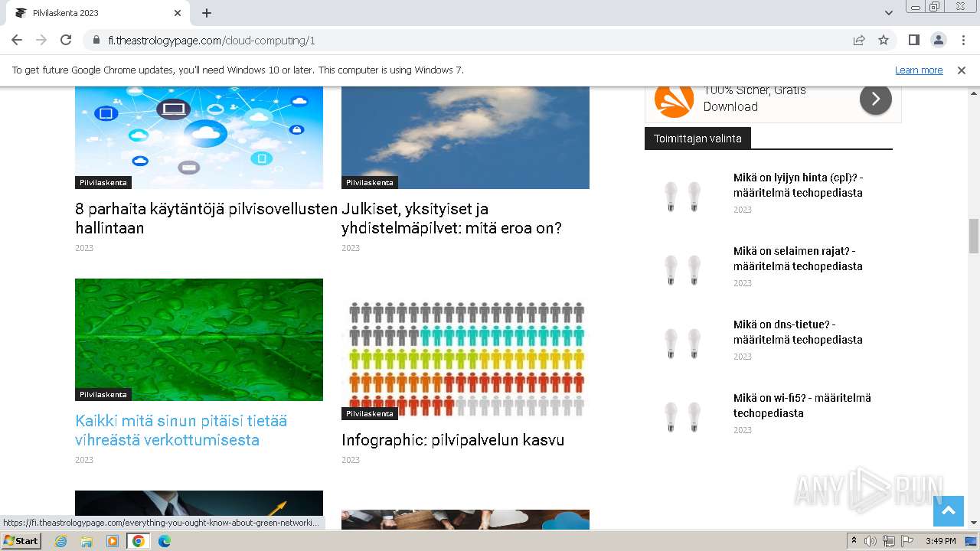
Task: Click lightbulb thumbnail beside lyijyn hinta article
Action: point(683,196)
